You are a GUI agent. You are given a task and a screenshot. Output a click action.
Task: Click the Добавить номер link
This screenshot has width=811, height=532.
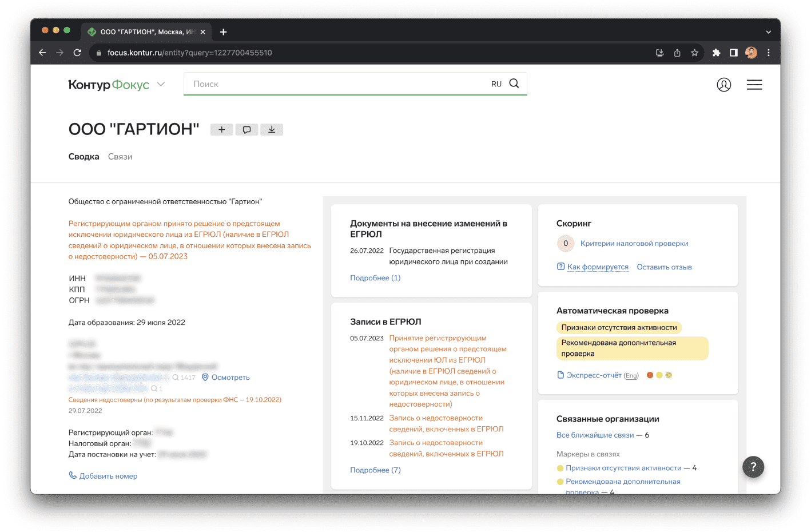108,476
